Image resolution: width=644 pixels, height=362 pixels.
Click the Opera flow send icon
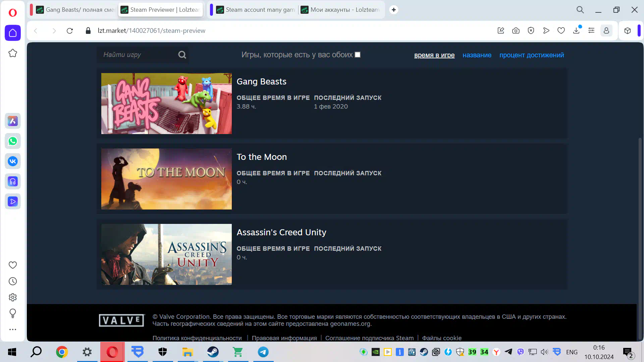pos(546,31)
